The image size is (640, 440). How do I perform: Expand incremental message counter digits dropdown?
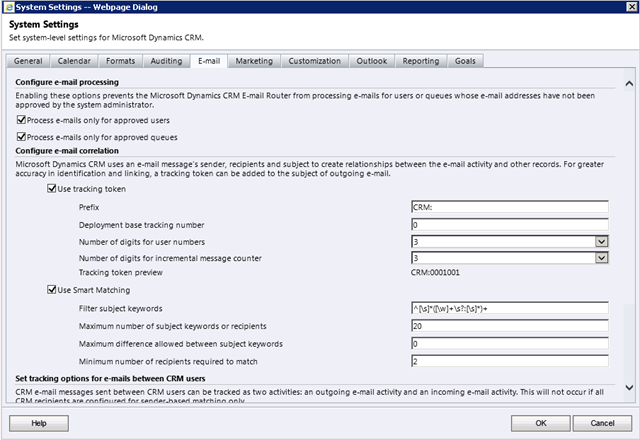[601, 258]
